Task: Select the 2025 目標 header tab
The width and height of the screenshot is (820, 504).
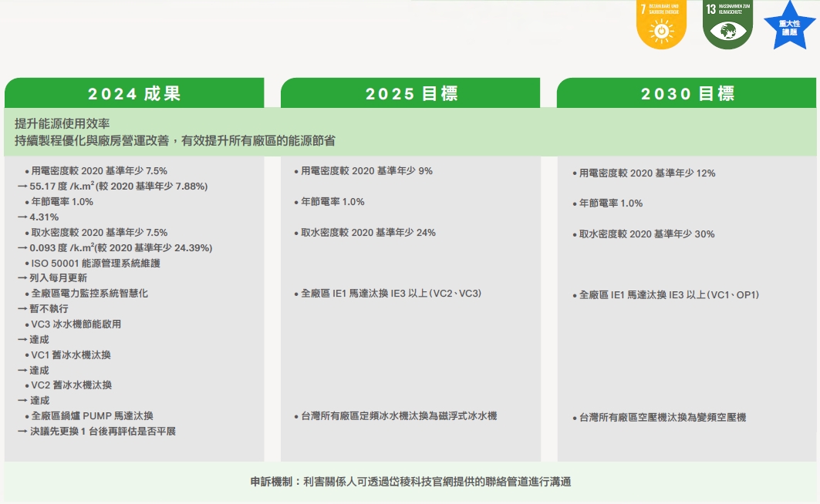Action: [411, 93]
